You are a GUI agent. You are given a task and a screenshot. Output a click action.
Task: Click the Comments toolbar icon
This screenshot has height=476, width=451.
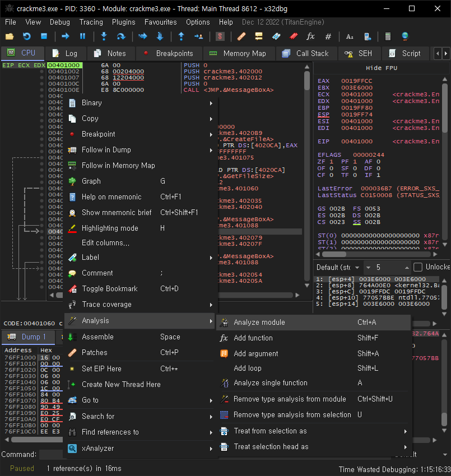(x=259, y=36)
